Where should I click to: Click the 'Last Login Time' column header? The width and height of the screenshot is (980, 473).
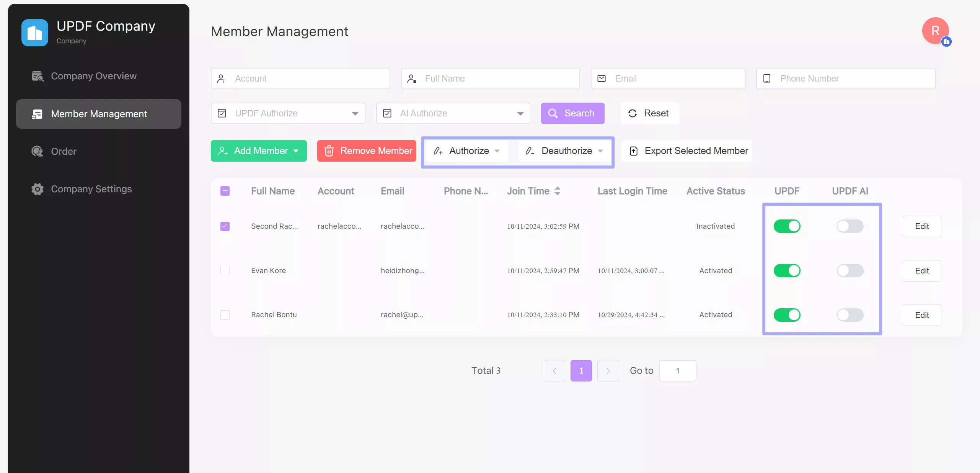coord(633,191)
